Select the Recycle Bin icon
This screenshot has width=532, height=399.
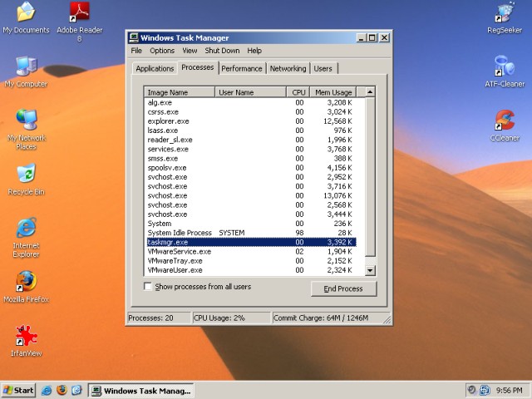click(26, 180)
